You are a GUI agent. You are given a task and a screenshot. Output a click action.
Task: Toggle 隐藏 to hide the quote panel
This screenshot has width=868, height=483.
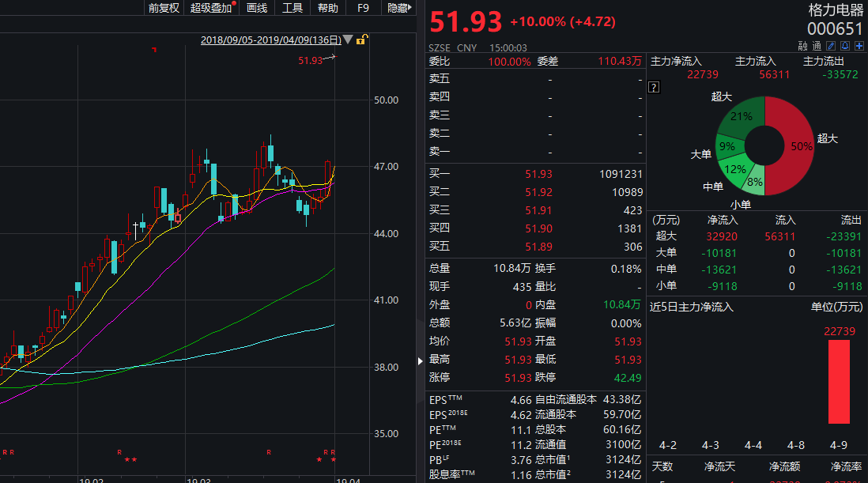point(399,8)
